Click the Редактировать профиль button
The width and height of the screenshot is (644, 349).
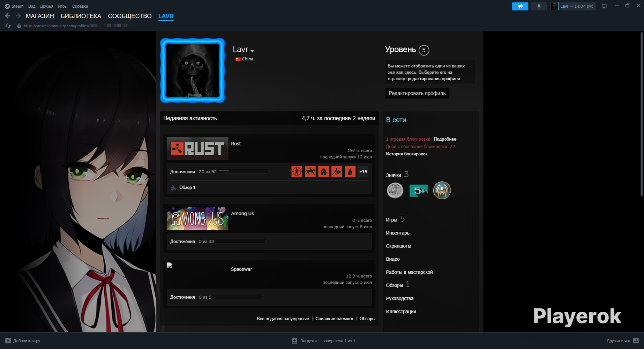(x=417, y=93)
